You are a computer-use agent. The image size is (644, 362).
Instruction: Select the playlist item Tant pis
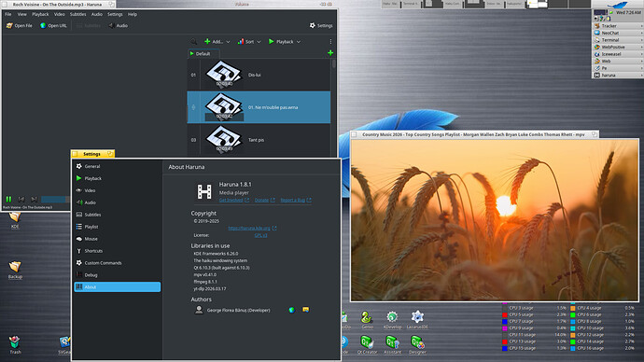point(259,140)
